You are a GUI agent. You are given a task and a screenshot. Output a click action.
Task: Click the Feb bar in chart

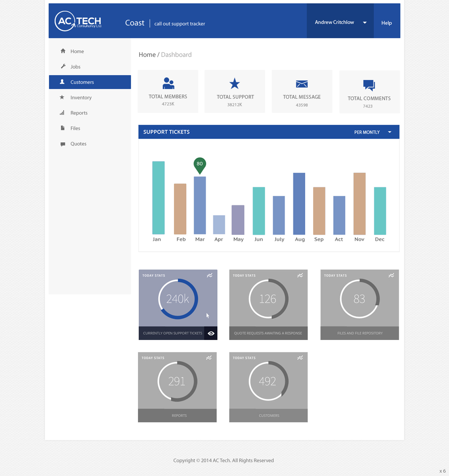coord(180,209)
